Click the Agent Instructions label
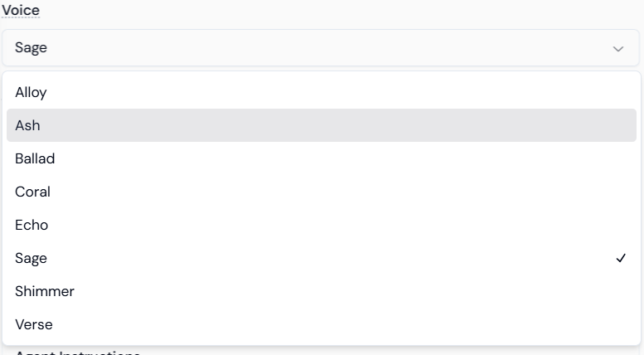644x355 pixels. coord(77,353)
